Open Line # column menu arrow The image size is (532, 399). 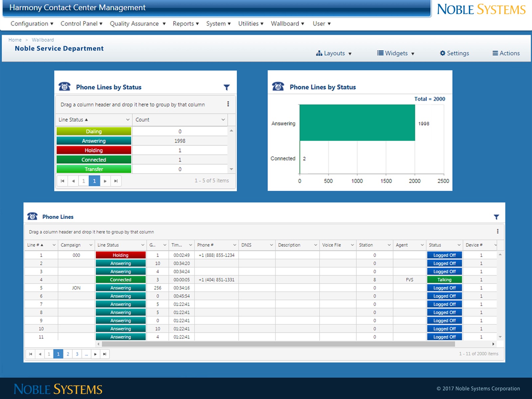tap(54, 245)
